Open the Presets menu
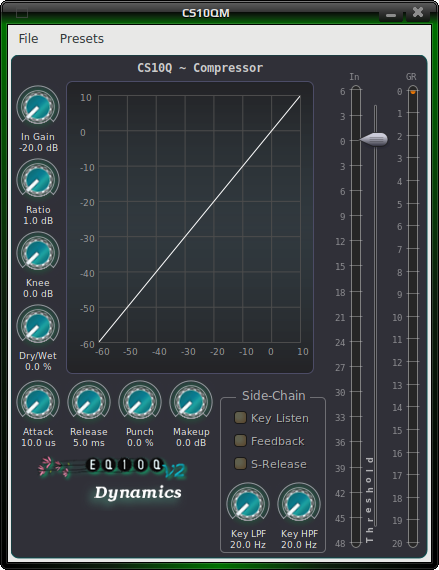 click(82, 39)
